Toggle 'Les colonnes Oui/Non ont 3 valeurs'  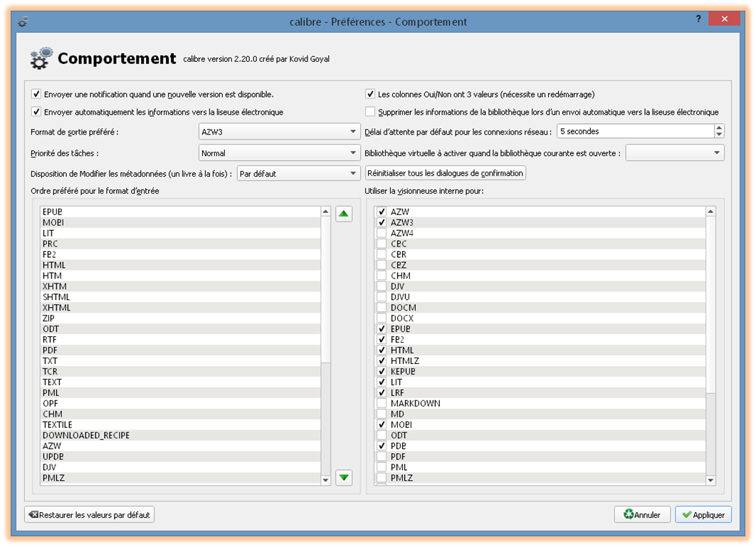tap(369, 94)
